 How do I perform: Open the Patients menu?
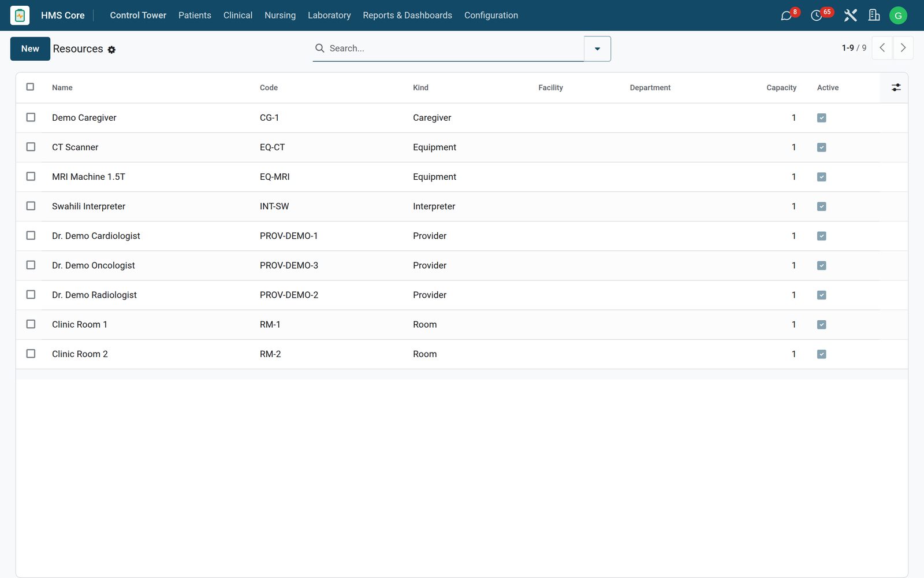pyautogui.click(x=195, y=16)
